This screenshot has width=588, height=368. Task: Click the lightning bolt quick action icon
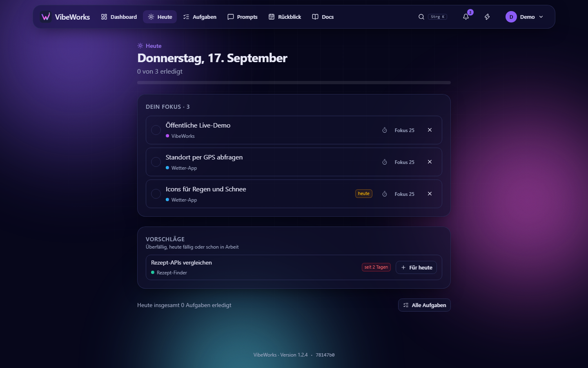tap(487, 17)
